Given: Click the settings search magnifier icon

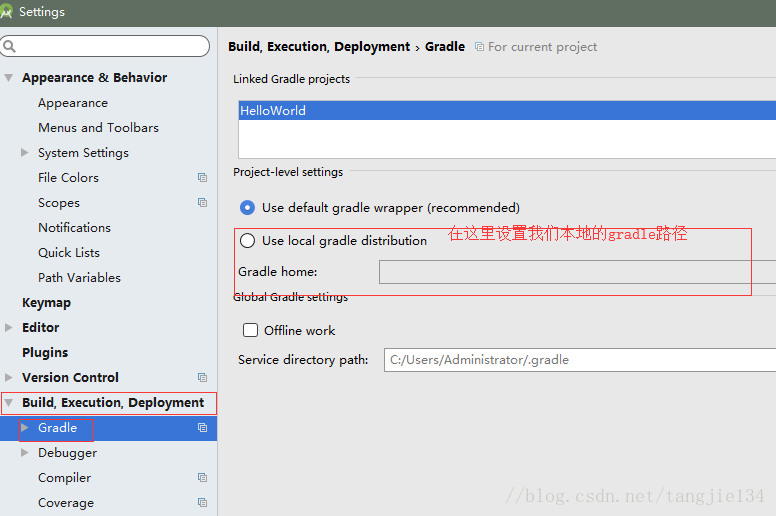Looking at the screenshot, I should click(9, 47).
